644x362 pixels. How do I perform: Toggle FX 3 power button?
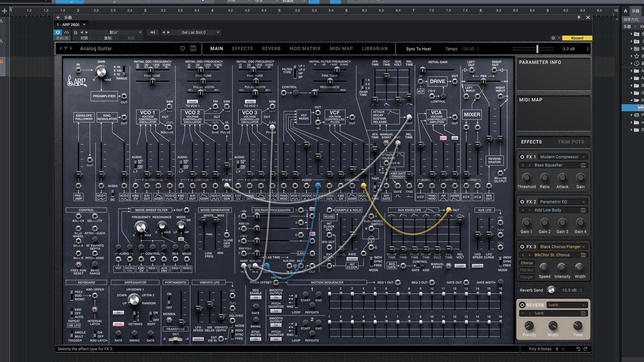(x=522, y=247)
